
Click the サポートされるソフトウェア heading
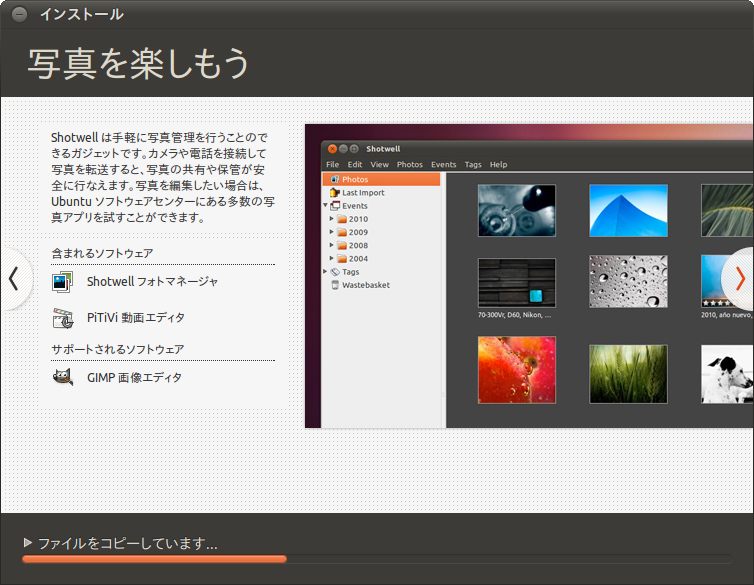click(118, 349)
